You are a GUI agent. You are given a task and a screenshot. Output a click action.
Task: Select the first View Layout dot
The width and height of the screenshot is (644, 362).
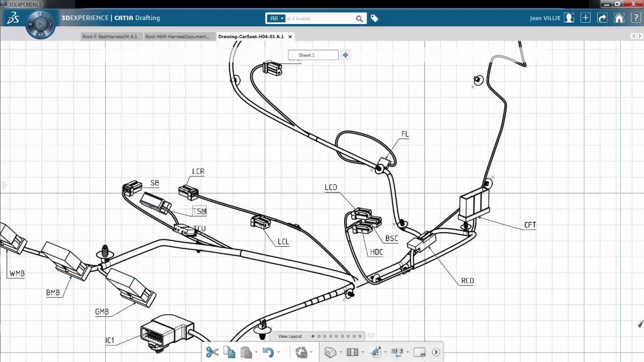[313, 336]
